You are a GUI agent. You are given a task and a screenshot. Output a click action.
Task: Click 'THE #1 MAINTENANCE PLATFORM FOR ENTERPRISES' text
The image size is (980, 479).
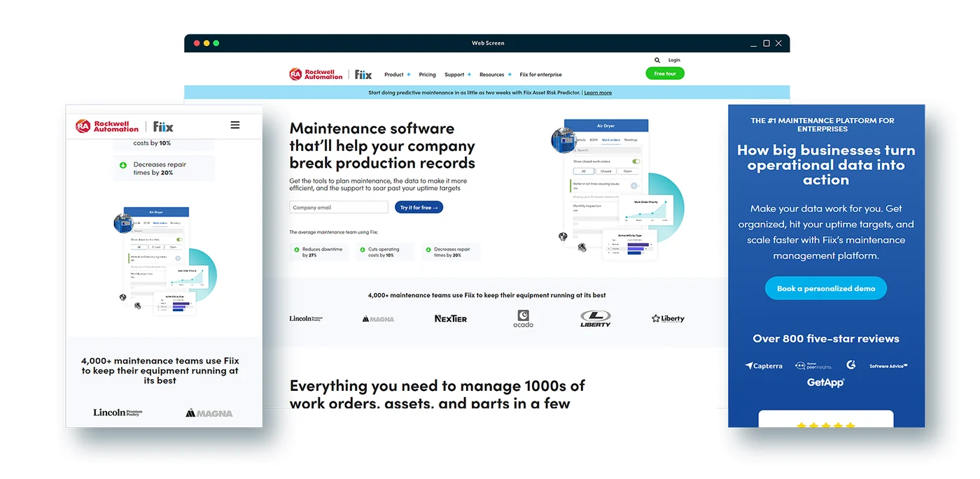coord(822,124)
